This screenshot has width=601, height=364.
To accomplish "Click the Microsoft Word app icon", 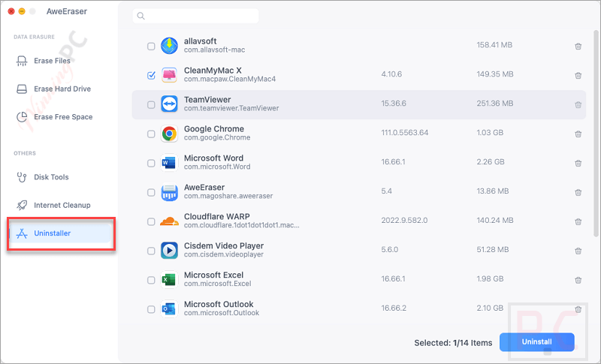I will (x=169, y=163).
